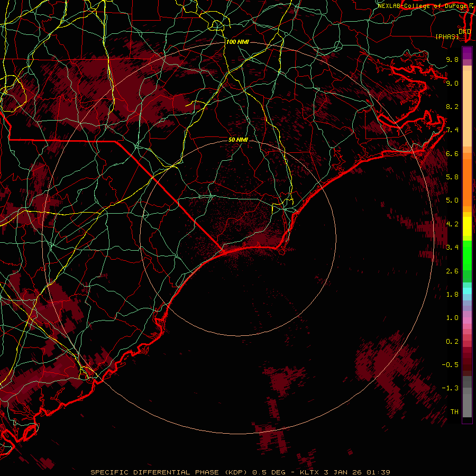Image resolution: width=476 pixels, height=476 pixels.
Task: Pick the pink swatch on the color bar
Action: (467, 321)
